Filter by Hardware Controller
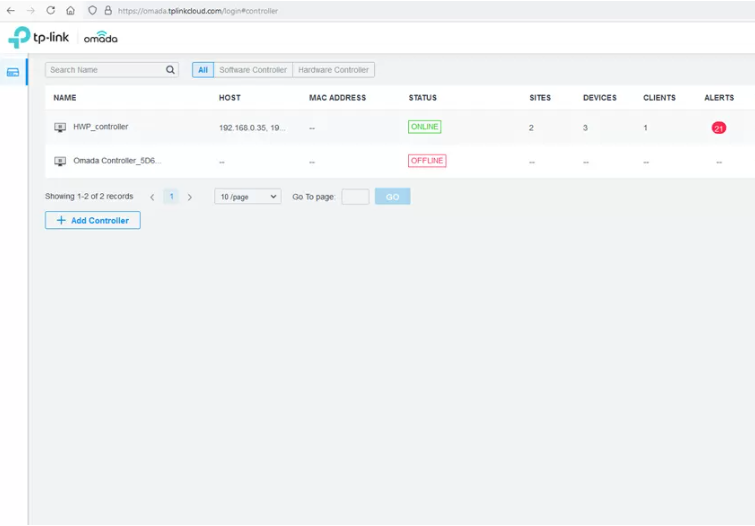The image size is (755, 526). (x=334, y=70)
